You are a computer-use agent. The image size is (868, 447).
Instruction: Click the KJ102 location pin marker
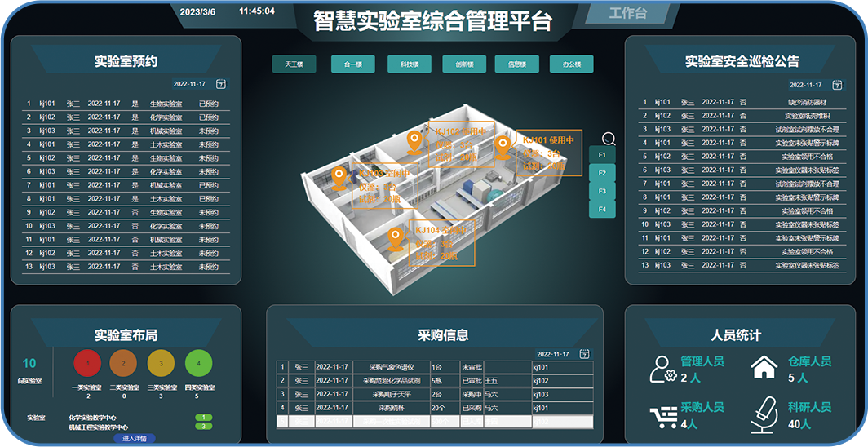(x=415, y=141)
